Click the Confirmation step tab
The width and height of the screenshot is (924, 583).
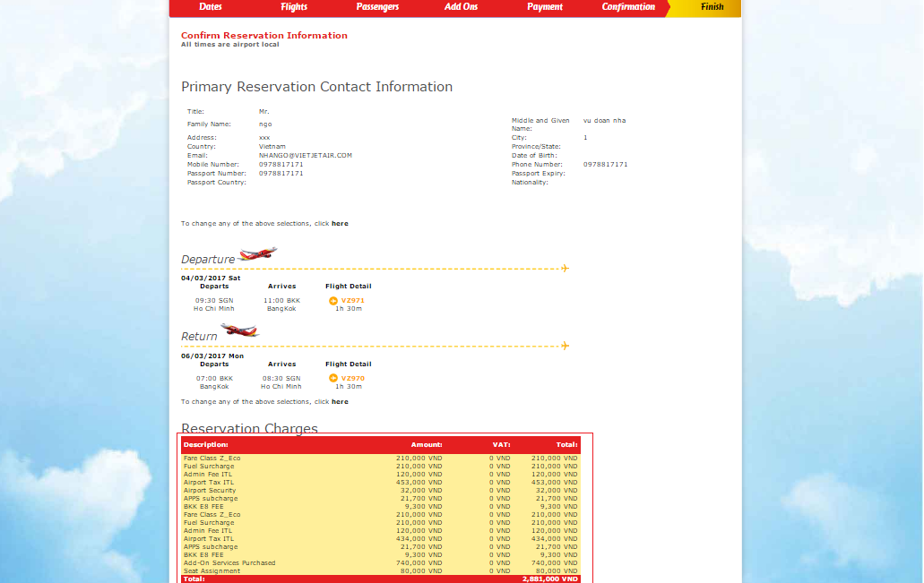tap(628, 7)
